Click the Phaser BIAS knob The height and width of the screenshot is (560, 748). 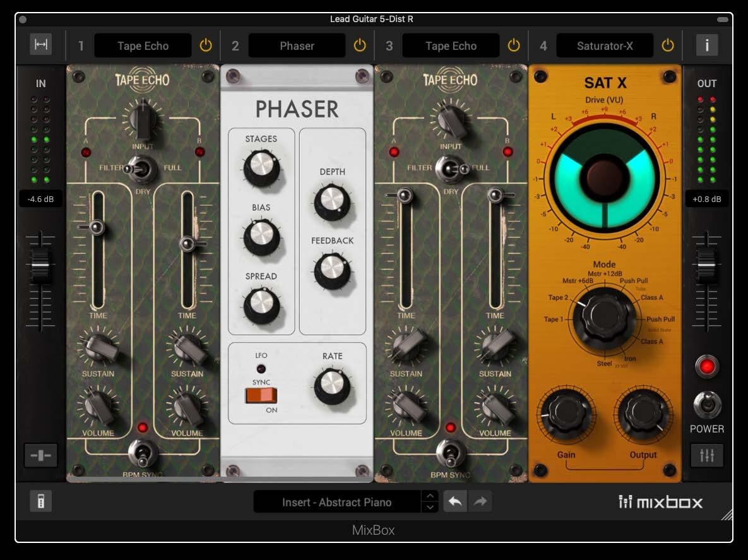[261, 236]
